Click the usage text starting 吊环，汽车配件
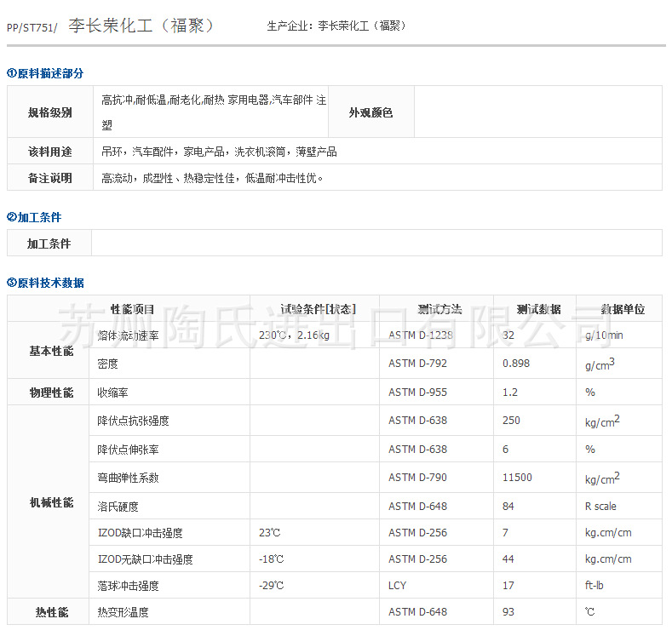 [x=219, y=152]
